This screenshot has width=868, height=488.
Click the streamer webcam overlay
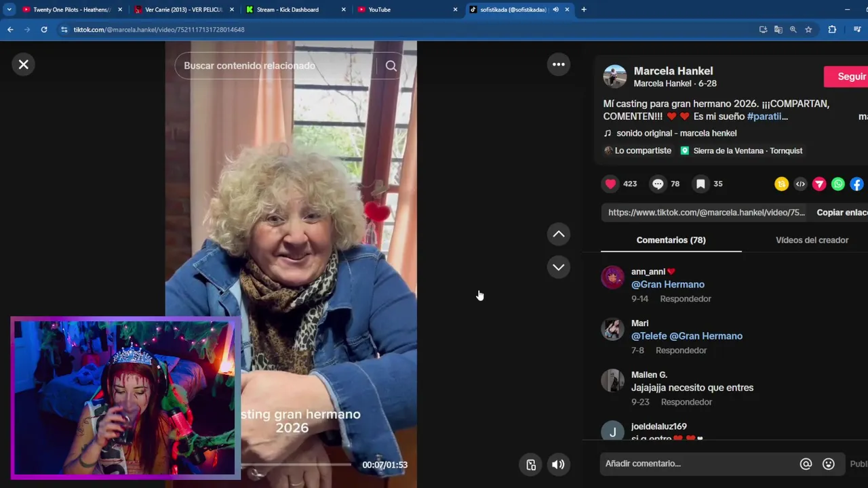(125, 398)
